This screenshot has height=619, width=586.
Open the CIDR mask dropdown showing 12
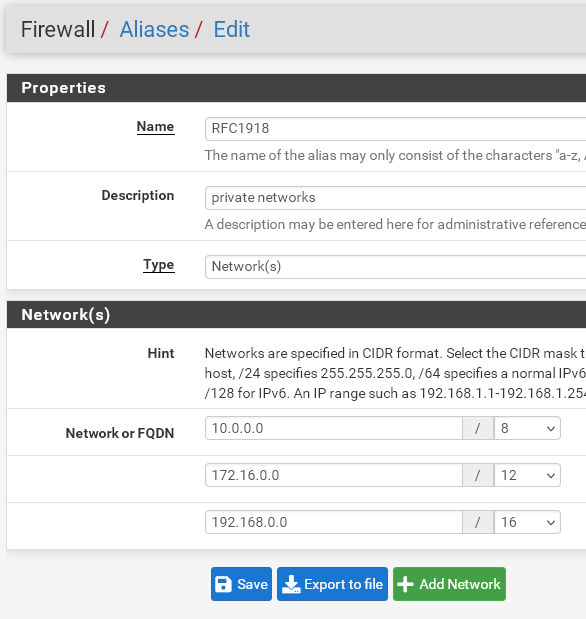(x=527, y=475)
